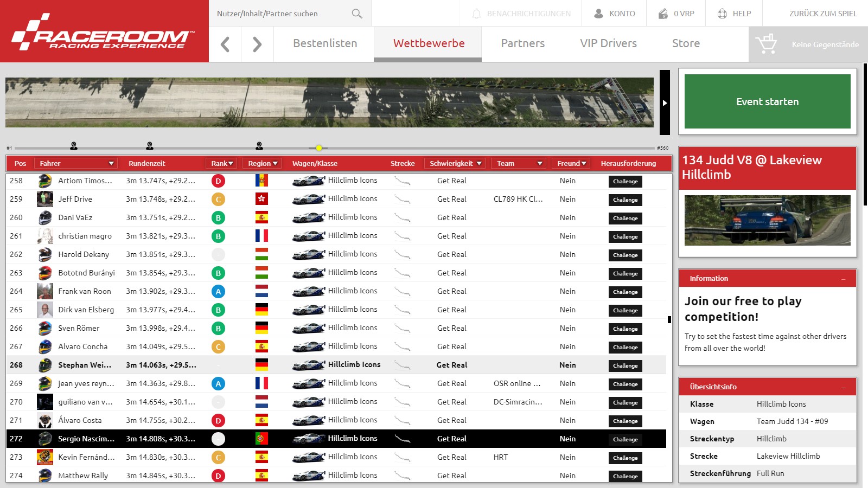Challenge Artiom Timos in row 258
868x488 pixels.
[x=625, y=182]
